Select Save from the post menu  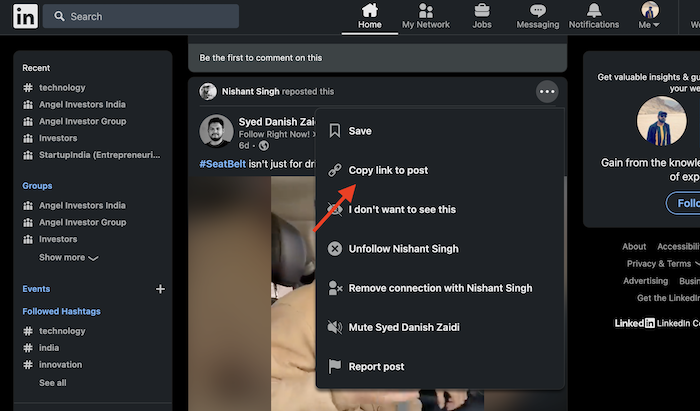tap(360, 131)
